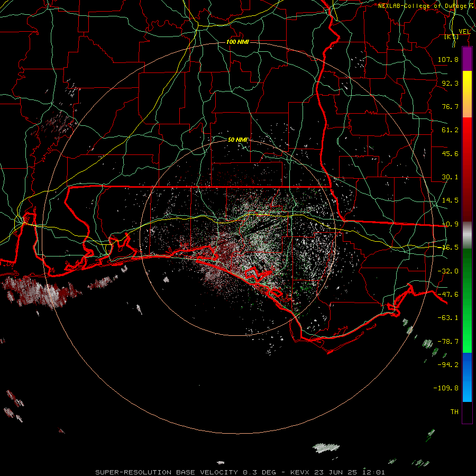Click the -109.8 velocity scale value
476x476 pixels.
[x=446, y=388]
